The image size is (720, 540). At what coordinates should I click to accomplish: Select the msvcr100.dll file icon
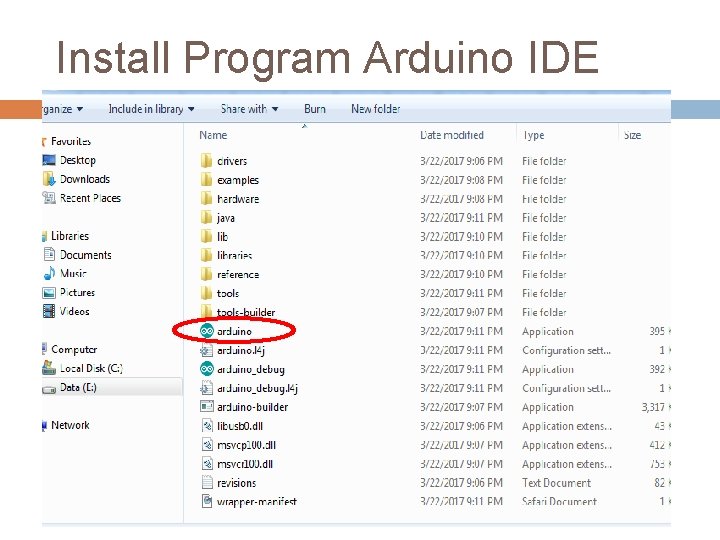coord(207,464)
